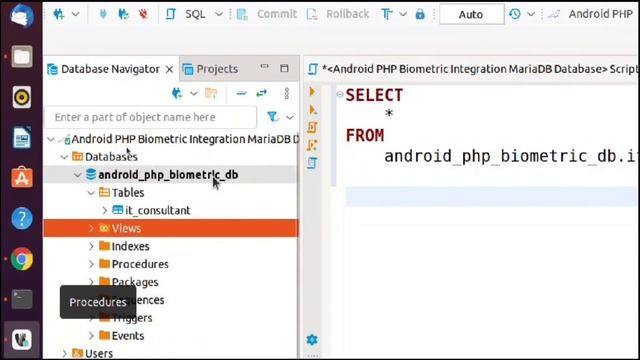Select the Procedures folder in tree

(x=140, y=264)
